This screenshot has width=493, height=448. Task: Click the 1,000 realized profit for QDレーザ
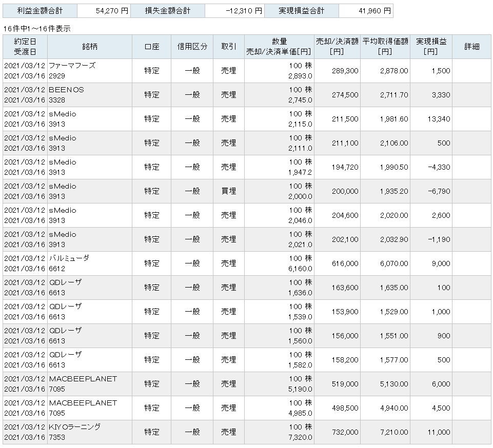click(441, 312)
